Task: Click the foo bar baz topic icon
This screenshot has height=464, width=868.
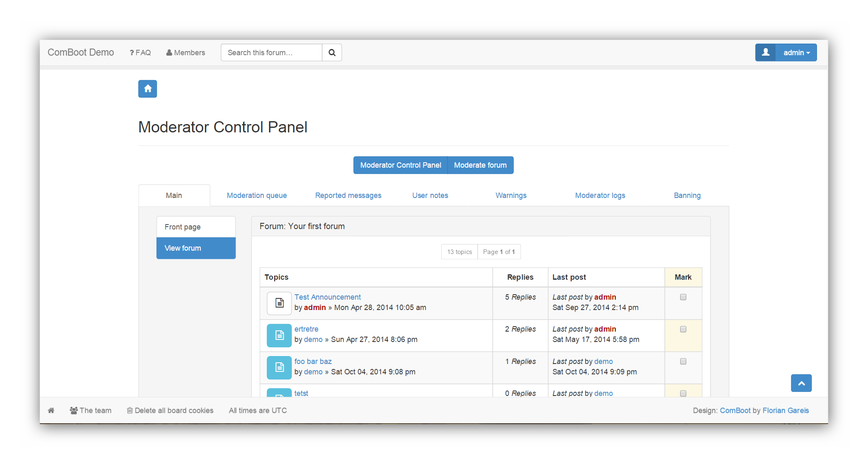Action: tap(279, 367)
